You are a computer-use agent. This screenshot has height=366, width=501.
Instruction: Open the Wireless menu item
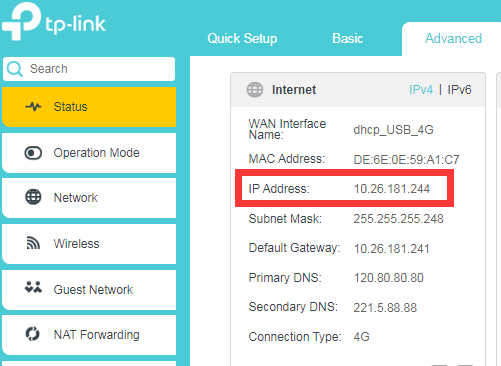pyautogui.click(x=89, y=244)
